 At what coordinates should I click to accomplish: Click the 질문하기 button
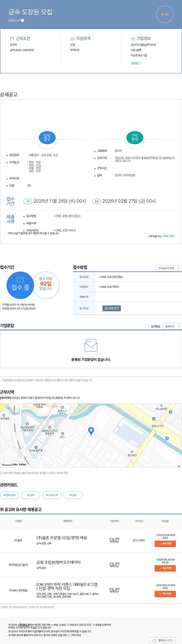coord(172,326)
